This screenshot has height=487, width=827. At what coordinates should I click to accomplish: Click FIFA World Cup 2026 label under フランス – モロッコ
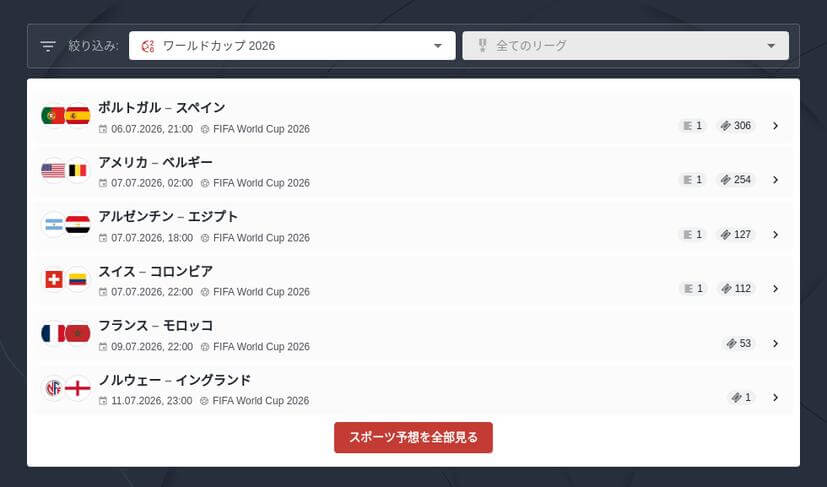(x=261, y=347)
